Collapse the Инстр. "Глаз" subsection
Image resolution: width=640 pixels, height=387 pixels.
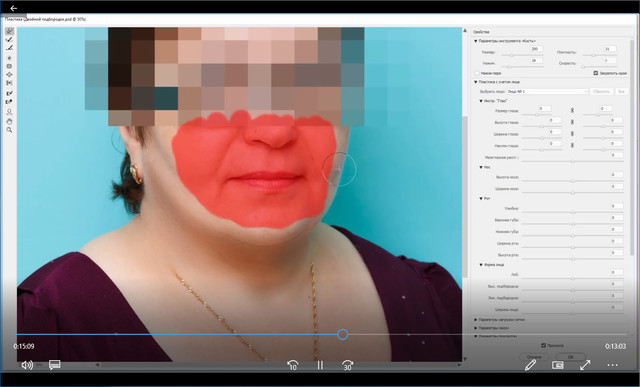click(481, 101)
